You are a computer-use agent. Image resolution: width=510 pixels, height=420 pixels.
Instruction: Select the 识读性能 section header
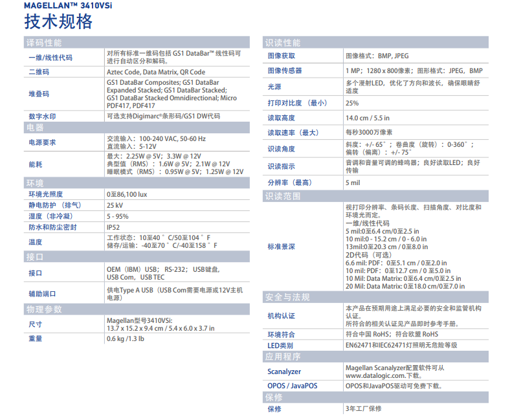click(283, 43)
